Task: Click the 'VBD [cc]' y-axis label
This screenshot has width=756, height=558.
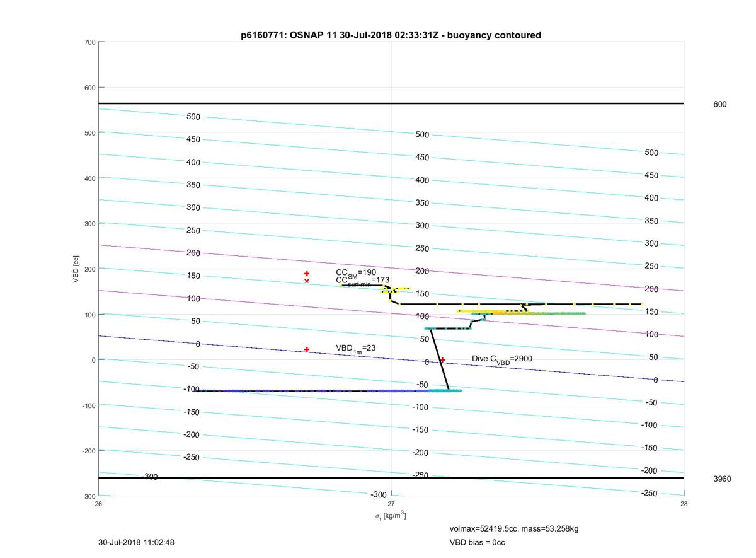Action: pos(76,269)
